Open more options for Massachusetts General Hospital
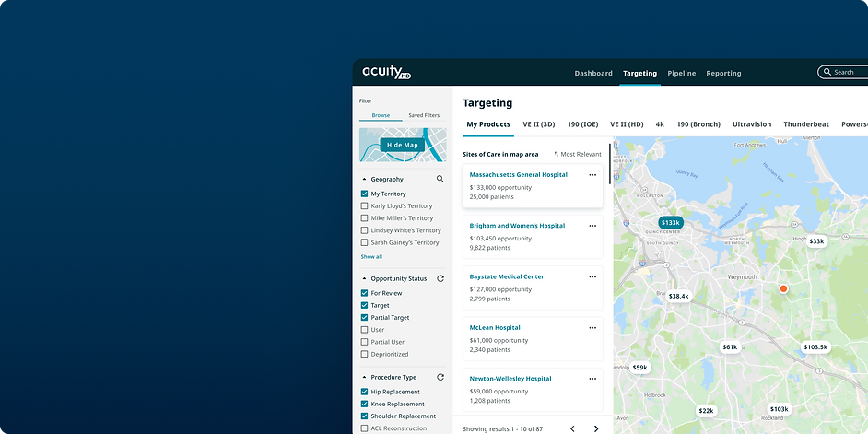 click(592, 175)
